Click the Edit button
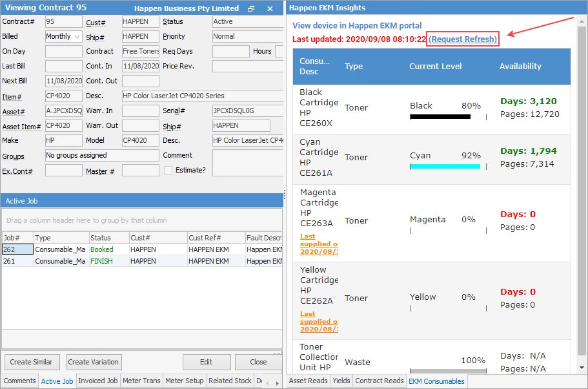The width and height of the screenshot is (588, 389). 206,362
